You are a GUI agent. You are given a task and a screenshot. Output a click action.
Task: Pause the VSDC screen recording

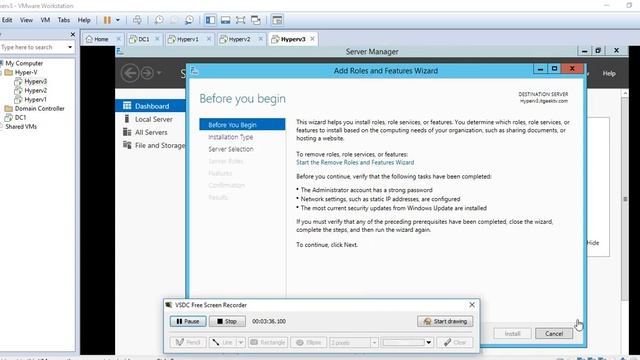188,321
